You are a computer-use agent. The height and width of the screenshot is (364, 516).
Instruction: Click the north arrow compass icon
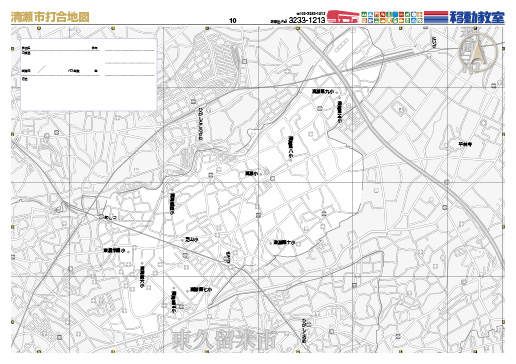tap(478, 52)
